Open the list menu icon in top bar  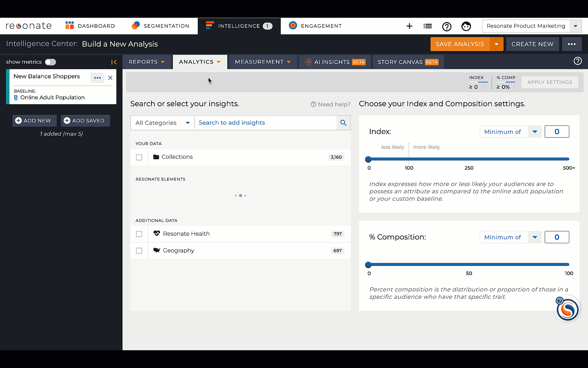coord(428,26)
